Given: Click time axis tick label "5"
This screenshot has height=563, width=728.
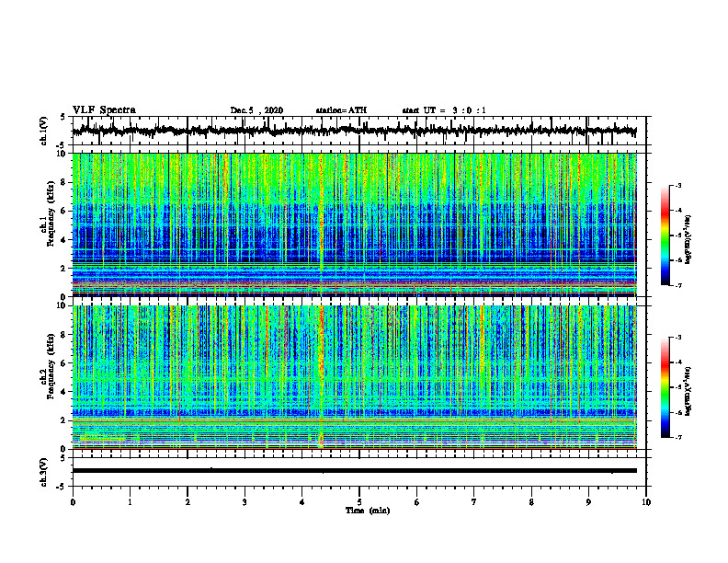Looking at the screenshot, I should click(359, 502).
